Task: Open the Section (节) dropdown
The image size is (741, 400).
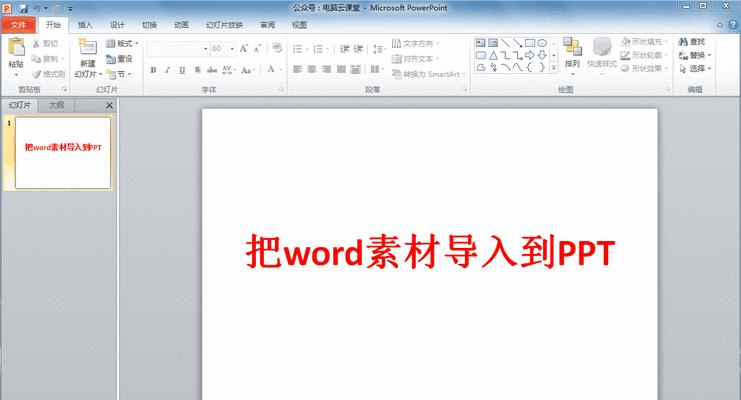Action: pyautogui.click(x=119, y=74)
